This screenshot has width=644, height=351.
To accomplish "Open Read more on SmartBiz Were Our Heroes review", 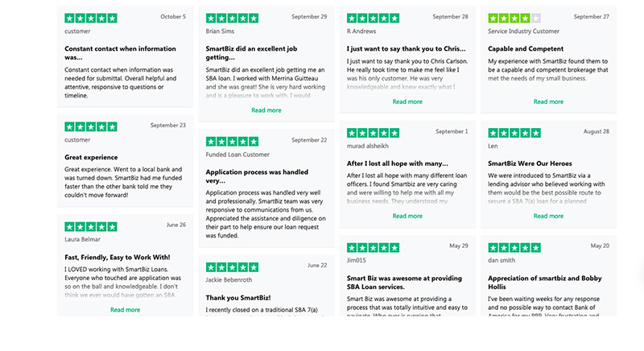I will 548,217.
